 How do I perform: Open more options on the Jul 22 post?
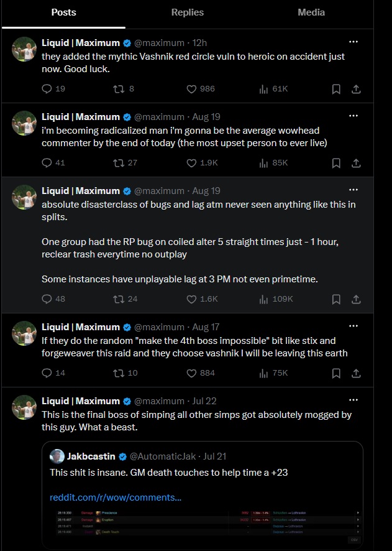click(x=353, y=400)
